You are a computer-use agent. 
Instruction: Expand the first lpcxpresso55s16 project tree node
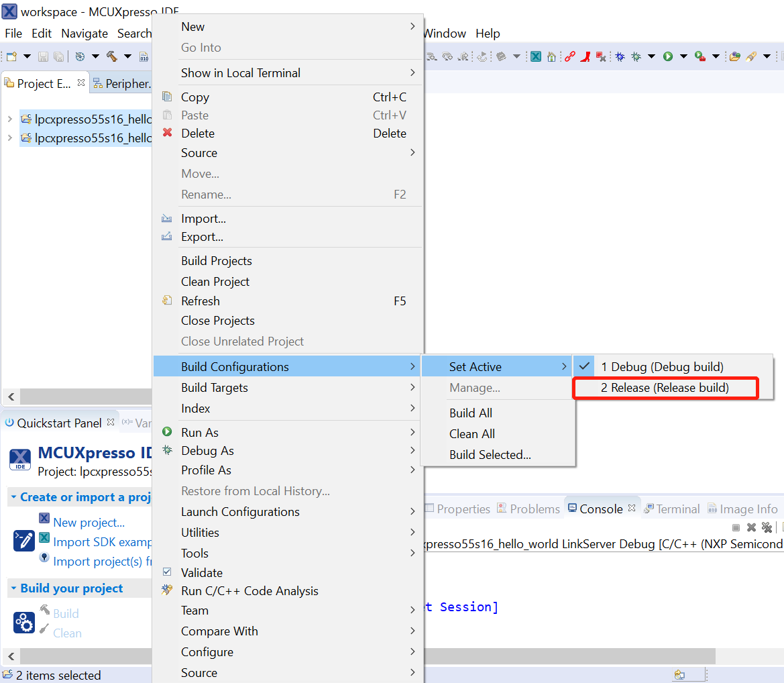9,119
